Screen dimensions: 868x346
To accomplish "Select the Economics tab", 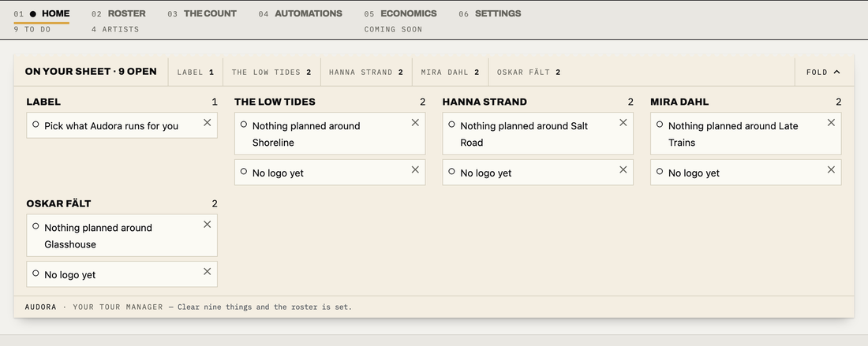I will (x=400, y=14).
